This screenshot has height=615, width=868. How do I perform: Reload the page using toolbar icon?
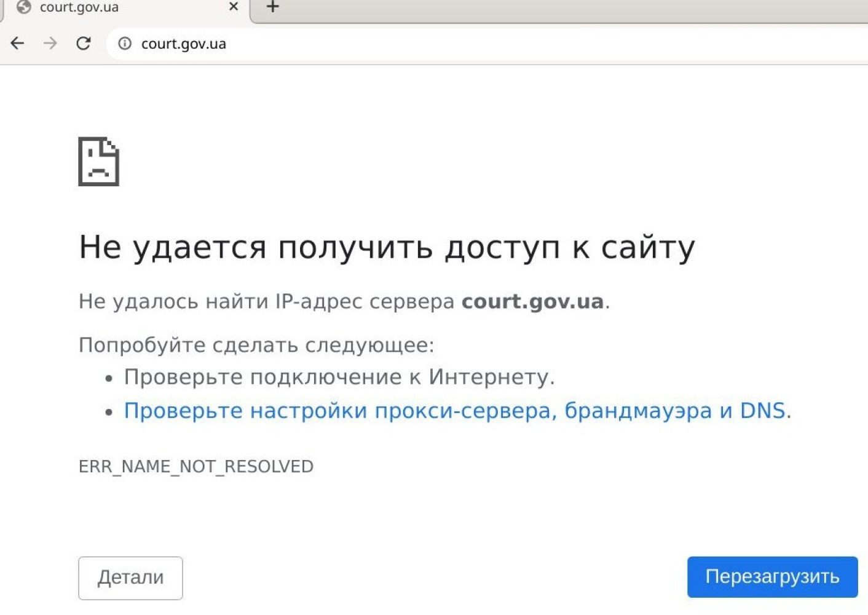[84, 44]
